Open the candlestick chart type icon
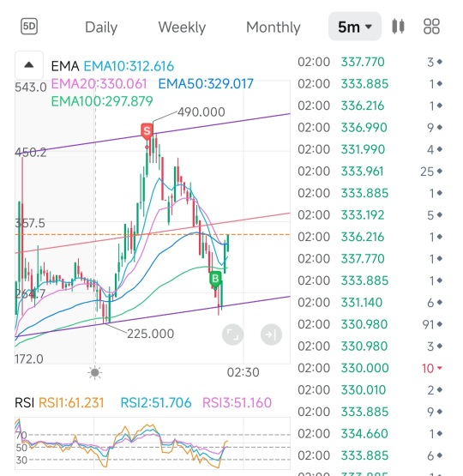This screenshot has height=476, width=463. 398,27
